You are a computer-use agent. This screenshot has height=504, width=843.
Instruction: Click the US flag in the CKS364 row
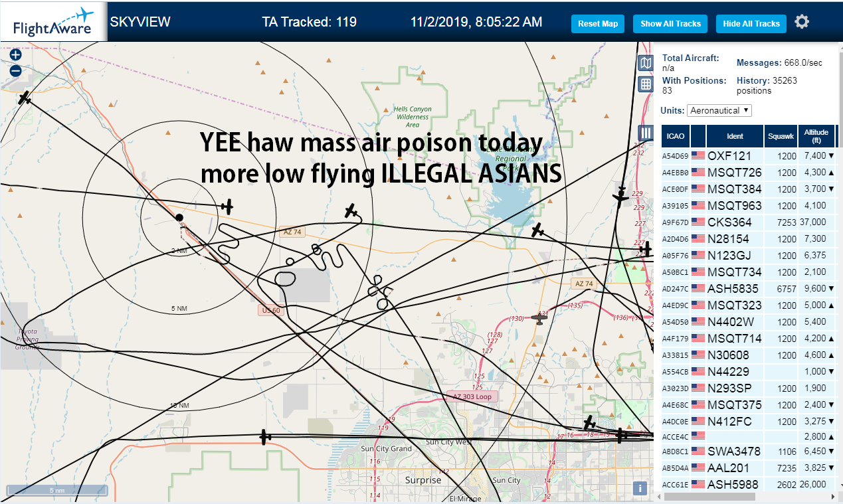coord(698,222)
